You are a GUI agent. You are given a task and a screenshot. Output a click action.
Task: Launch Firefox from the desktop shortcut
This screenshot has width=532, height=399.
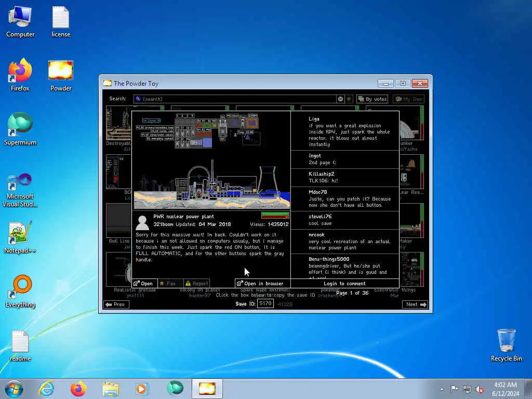pyautogui.click(x=20, y=75)
